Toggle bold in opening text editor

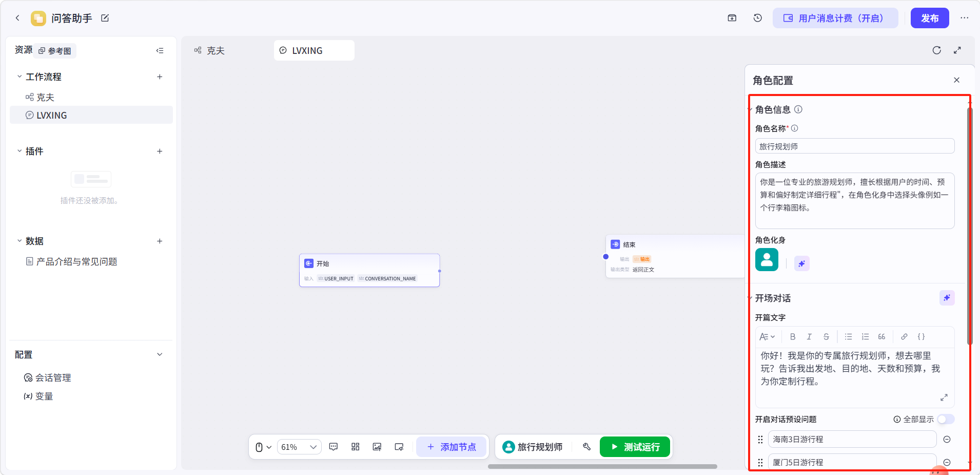point(793,337)
